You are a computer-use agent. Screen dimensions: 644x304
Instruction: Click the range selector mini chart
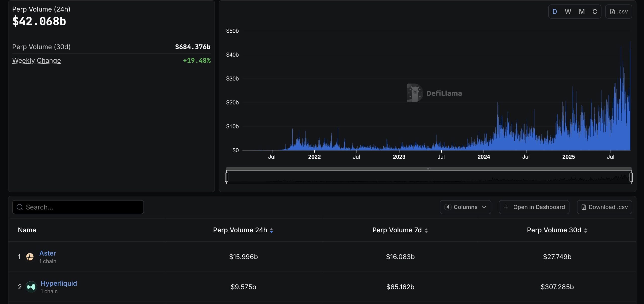point(429,177)
